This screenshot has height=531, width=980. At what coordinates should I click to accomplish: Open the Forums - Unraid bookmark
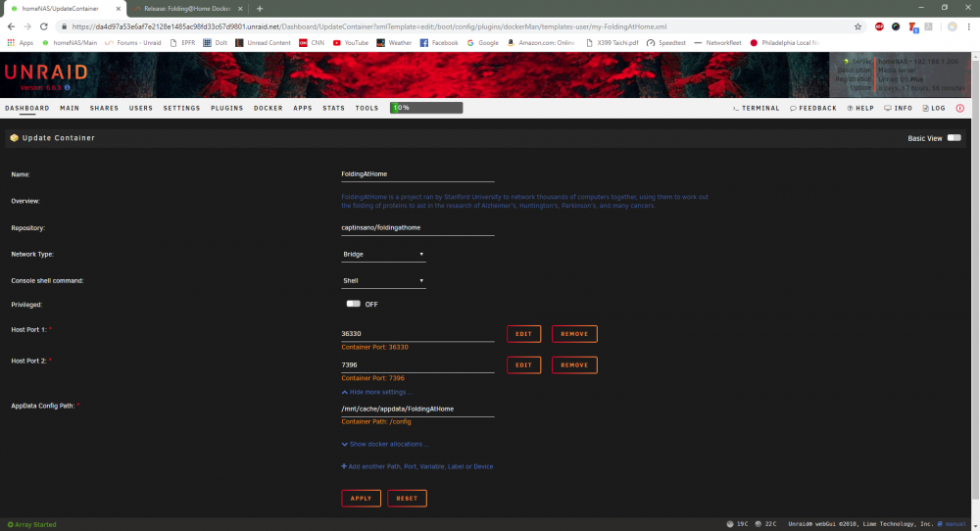point(132,42)
